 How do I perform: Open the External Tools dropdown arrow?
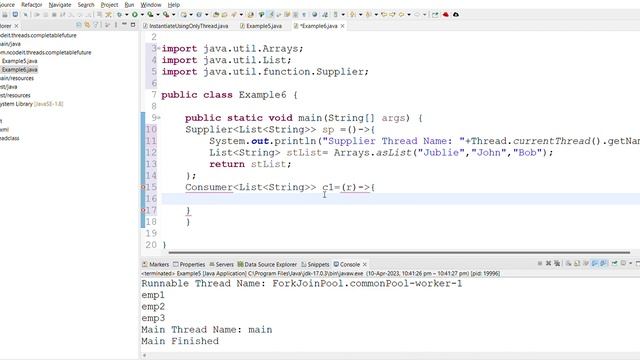[173, 14]
